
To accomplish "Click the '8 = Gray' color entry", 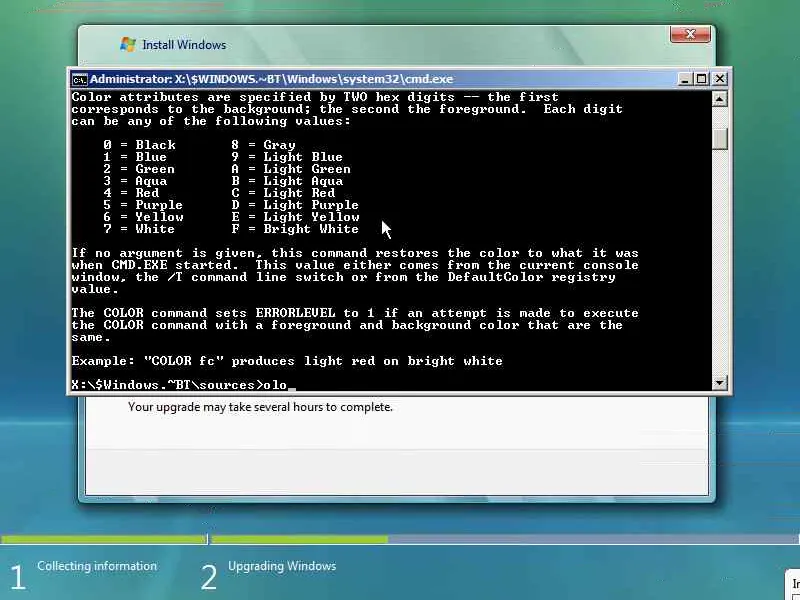I will point(263,145).
